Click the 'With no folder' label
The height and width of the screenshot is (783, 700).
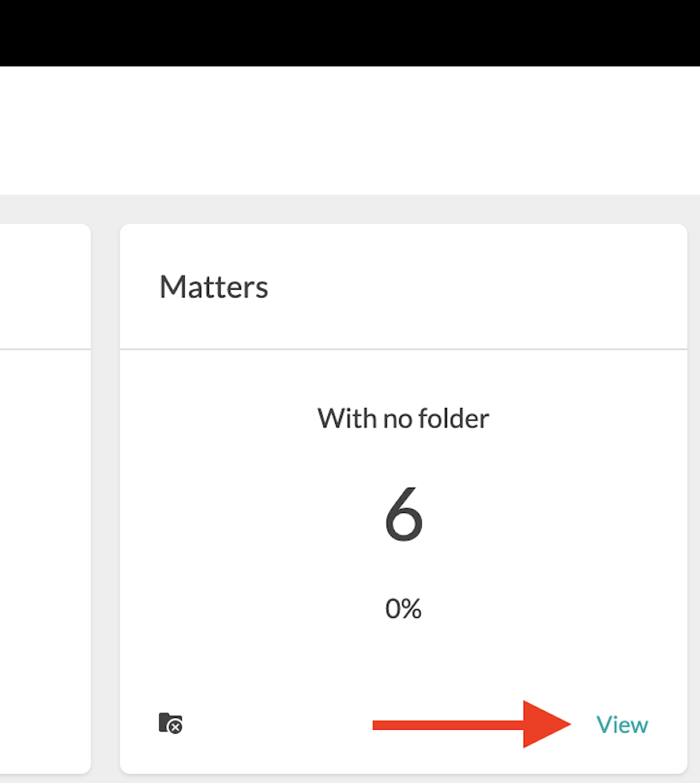403,418
